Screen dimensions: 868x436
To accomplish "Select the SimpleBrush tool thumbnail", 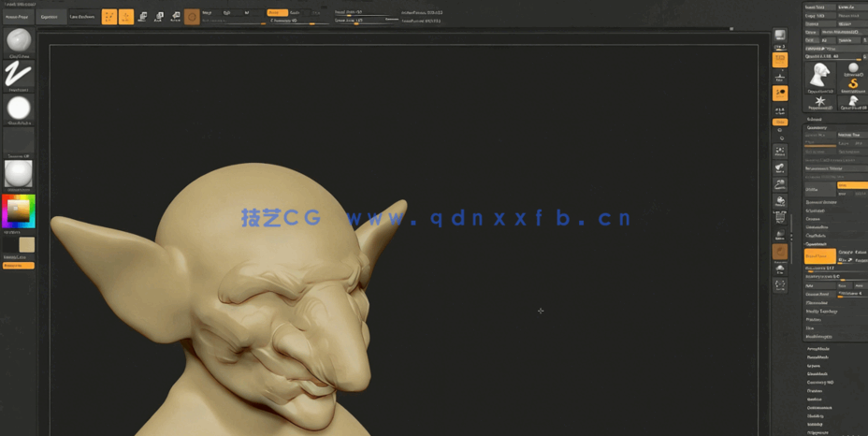I will point(853,85).
